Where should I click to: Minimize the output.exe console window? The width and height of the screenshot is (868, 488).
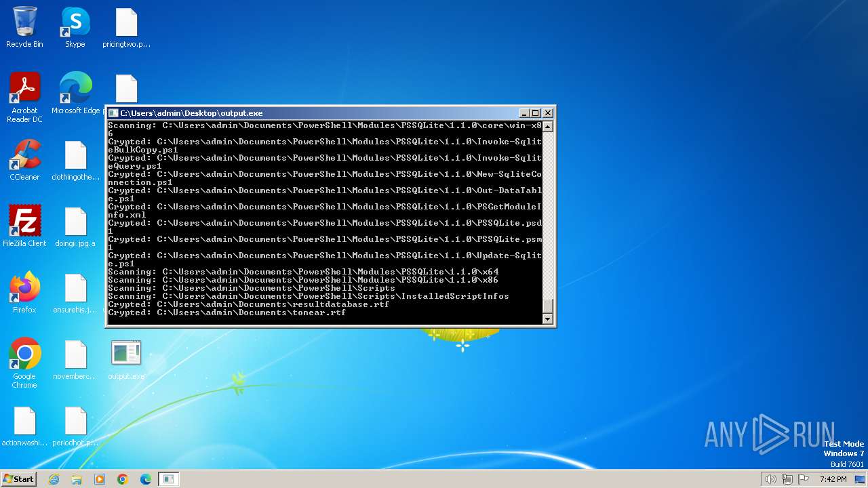point(524,113)
